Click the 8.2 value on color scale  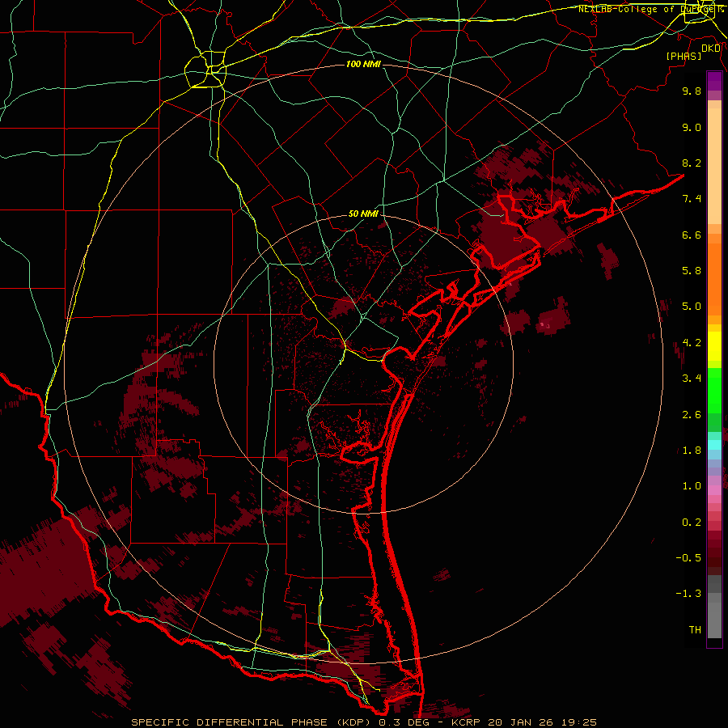(x=692, y=163)
